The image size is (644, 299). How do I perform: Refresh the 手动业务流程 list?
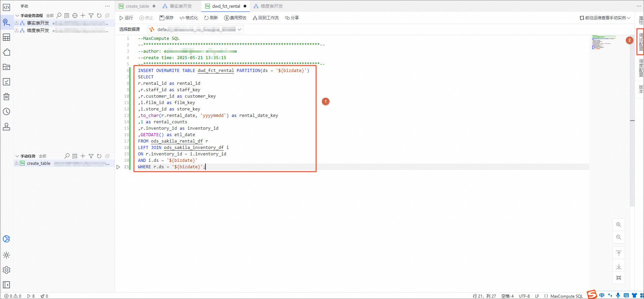pos(99,16)
